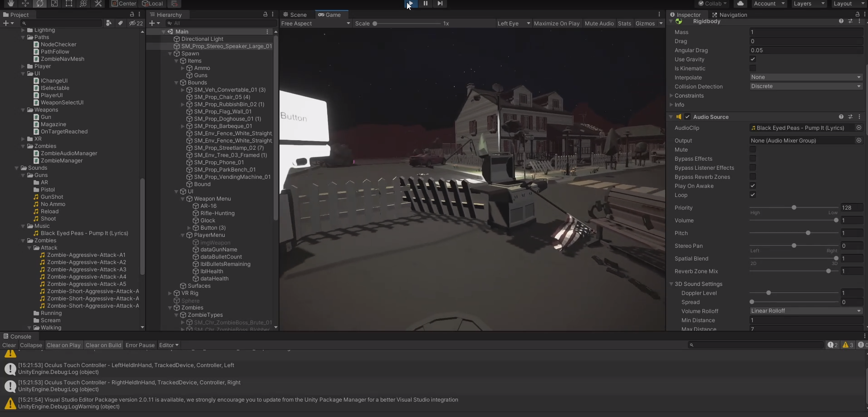The image size is (868, 417).
Task: Expand Constraints section
Action: pyautogui.click(x=672, y=96)
